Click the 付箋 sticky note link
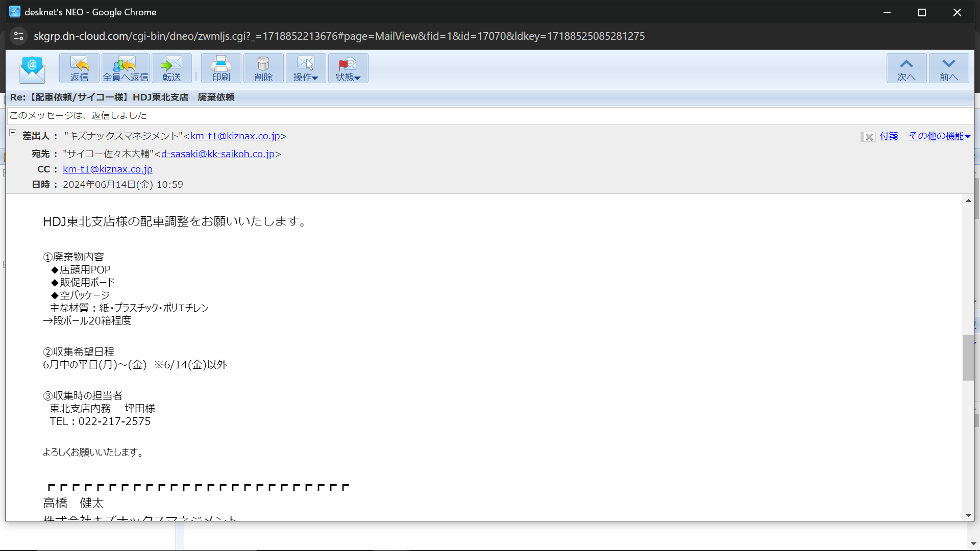The height and width of the screenshot is (551, 980). pyautogui.click(x=889, y=136)
